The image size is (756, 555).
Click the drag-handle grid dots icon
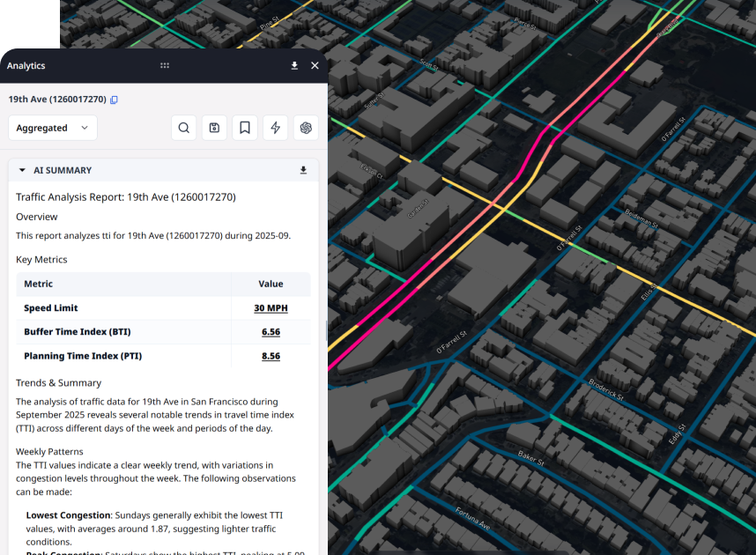coord(165,65)
